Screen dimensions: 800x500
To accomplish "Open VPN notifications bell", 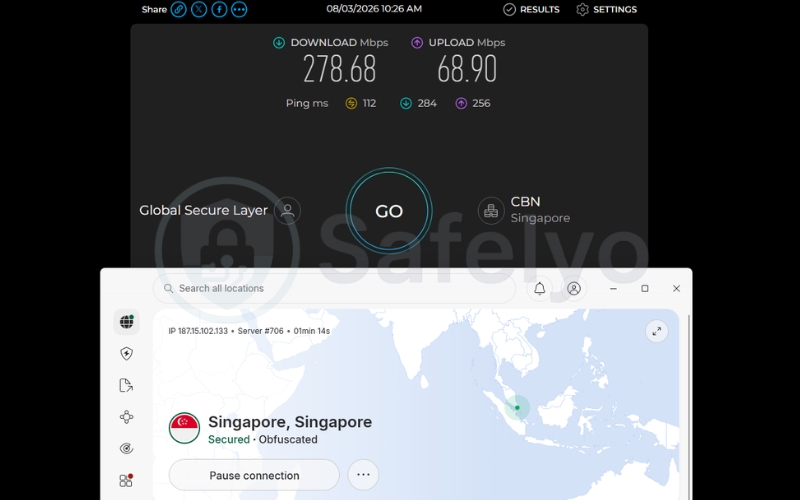I will click(x=539, y=288).
